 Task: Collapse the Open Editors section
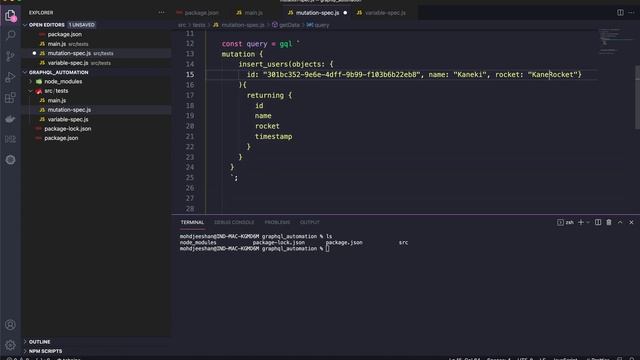25,25
